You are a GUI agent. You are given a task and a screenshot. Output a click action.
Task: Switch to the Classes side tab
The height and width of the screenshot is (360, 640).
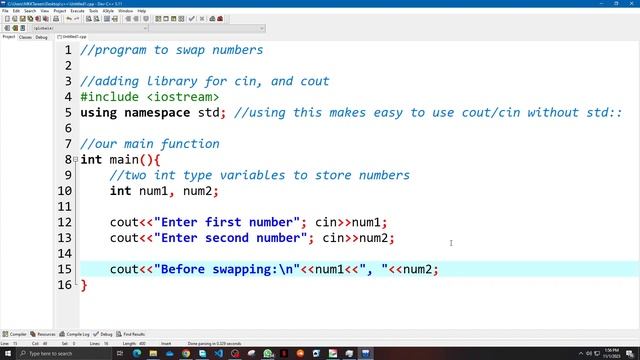pyautogui.click(x=25, y=37)
